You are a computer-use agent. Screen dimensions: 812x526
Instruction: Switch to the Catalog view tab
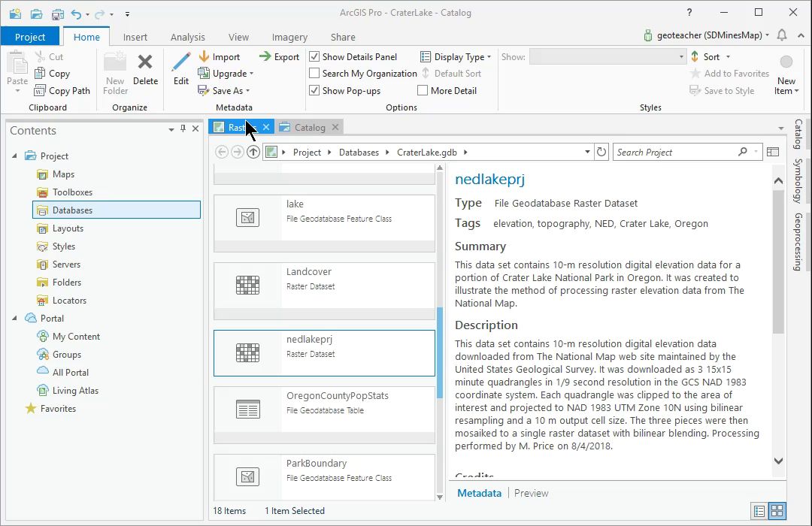tap(310, 127)
